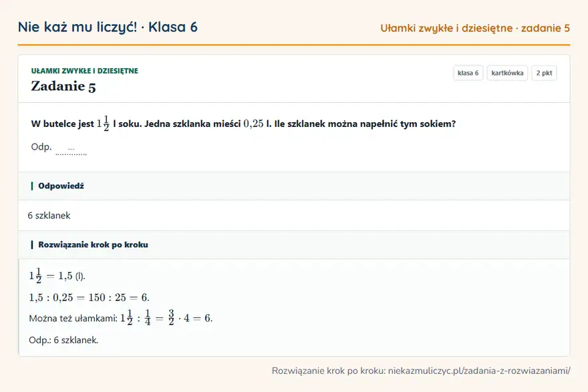
Task: Click the 'Zadanie 5' heading
Action: 63,86
